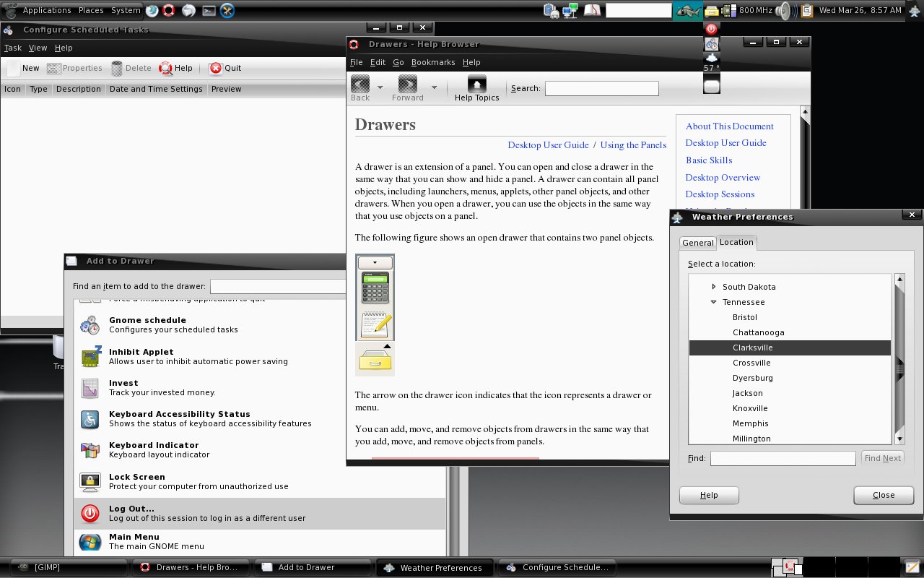The image size is (924, 578).
Task: Click the Delete trash icon in Scheduled Tasks toolbar
Action: (117, 69)
